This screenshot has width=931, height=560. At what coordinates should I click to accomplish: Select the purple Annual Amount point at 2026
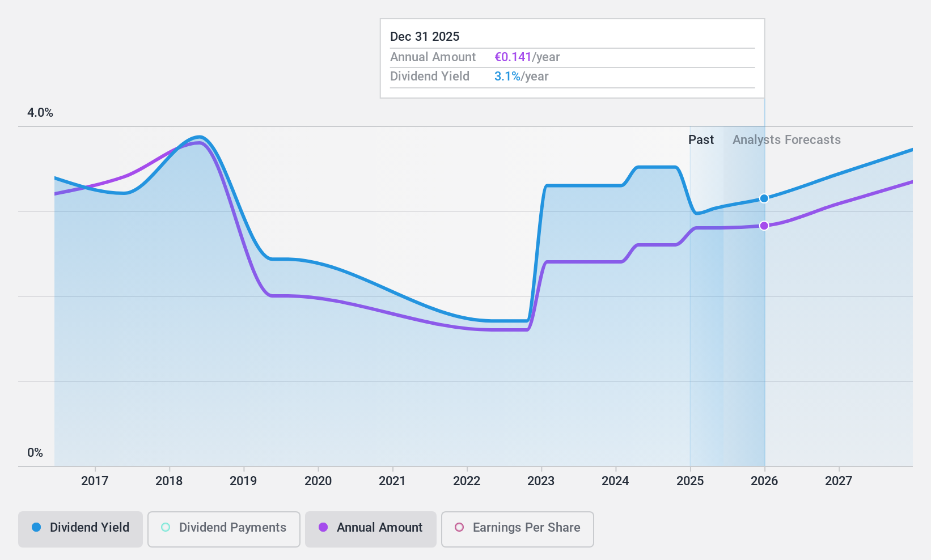764,226
